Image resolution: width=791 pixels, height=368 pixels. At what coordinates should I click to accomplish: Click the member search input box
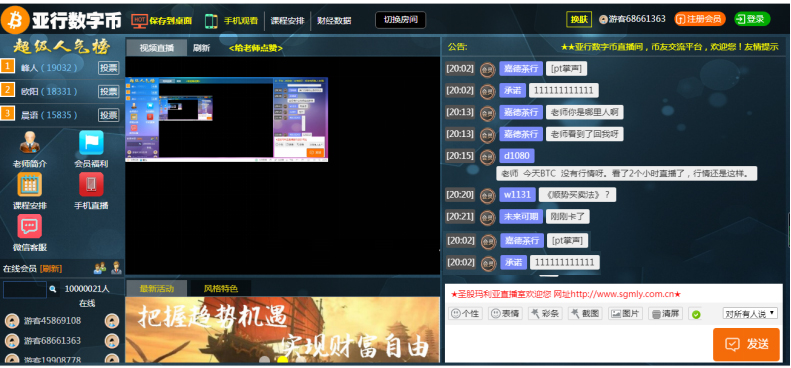pos(25,289)
